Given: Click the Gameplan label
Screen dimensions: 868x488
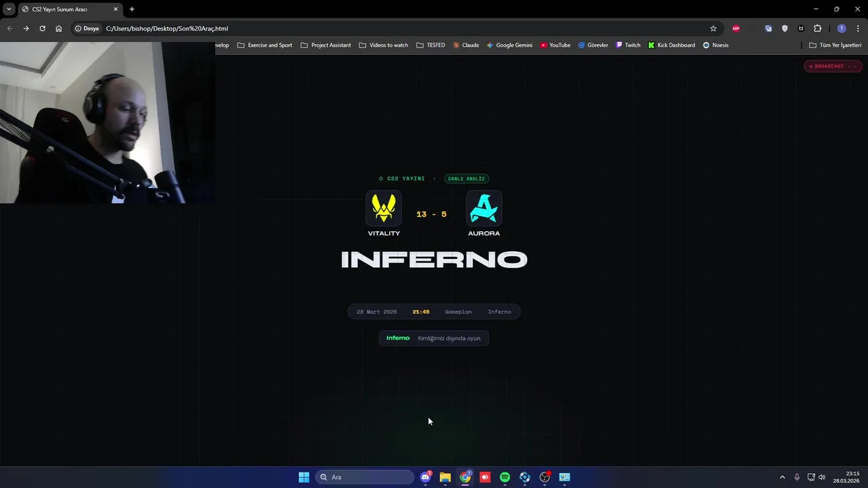Looking at the screenshot, I should 458,312.
